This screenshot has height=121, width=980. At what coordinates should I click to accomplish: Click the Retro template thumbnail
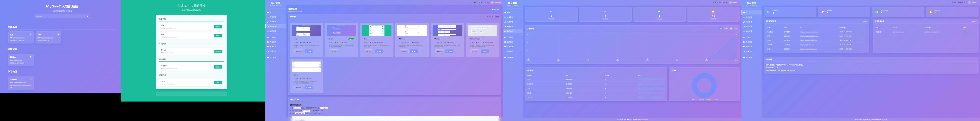click(x=306, y=66)
